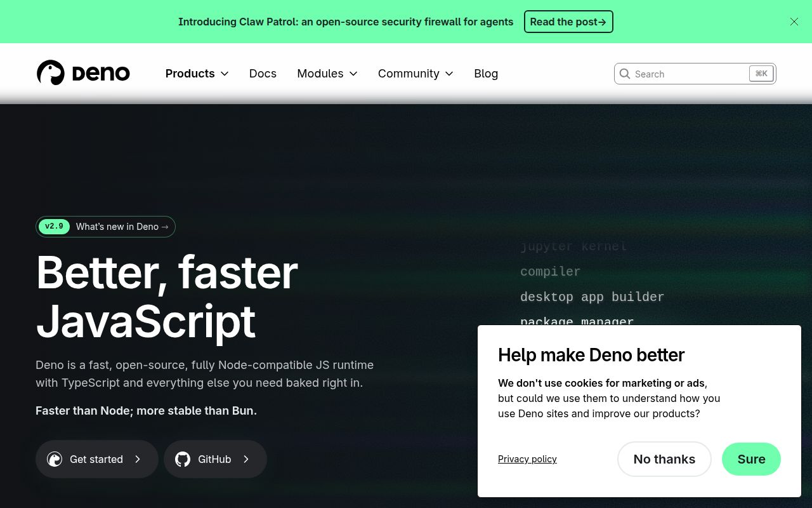Expand the Modules menu chevron
The height and width of the screenshot is (508, 812).
point(353,74)
